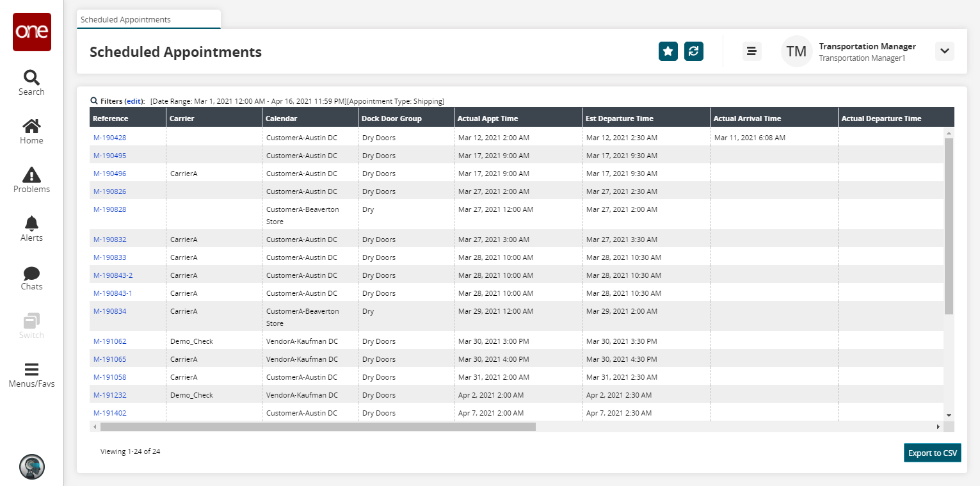The image size is (980, 486).
Task: Edit the report filters
Action: pos(134,101)
